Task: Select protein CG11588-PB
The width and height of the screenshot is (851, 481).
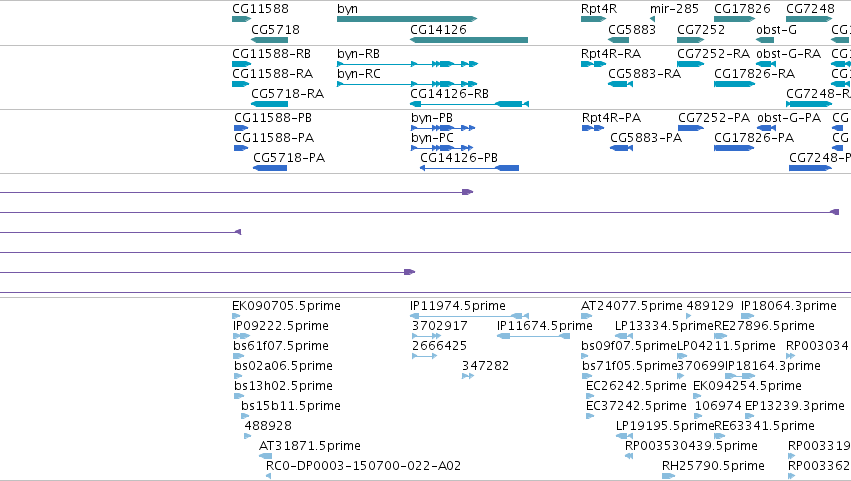Action: tap(273, 118)
